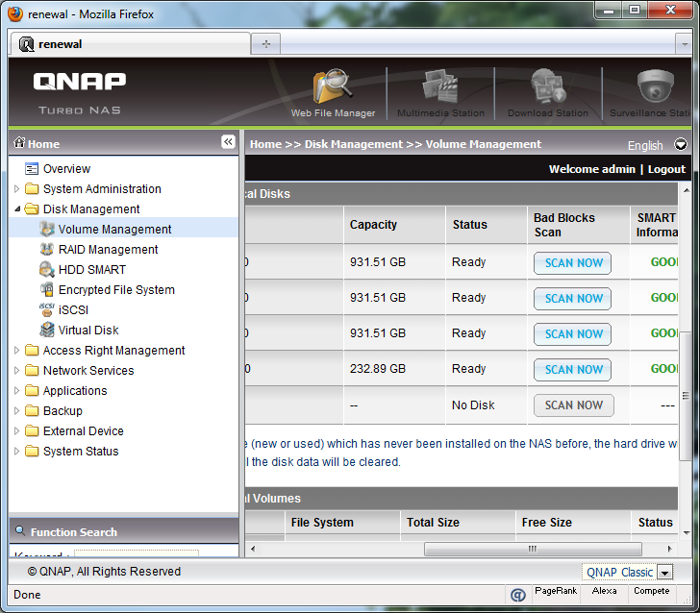700x613 pixels.
Task: Click SCAN NOW for the first disk
Action: tap(573, 263)
